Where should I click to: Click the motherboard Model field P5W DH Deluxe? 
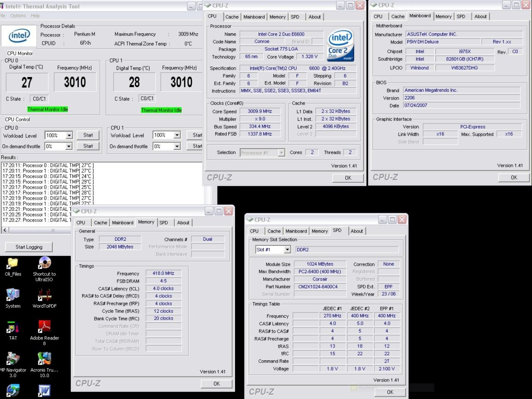click(x=443, y=42)
